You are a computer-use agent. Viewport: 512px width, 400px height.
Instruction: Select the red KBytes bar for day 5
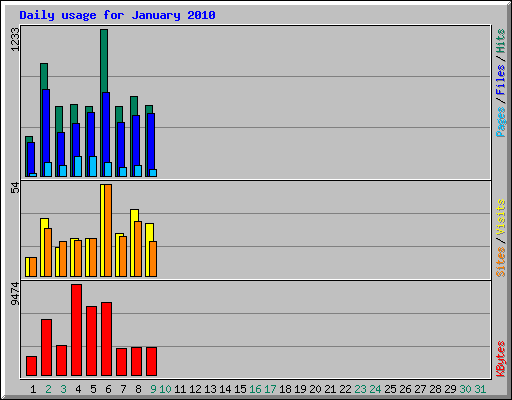[x=91, y=341]
